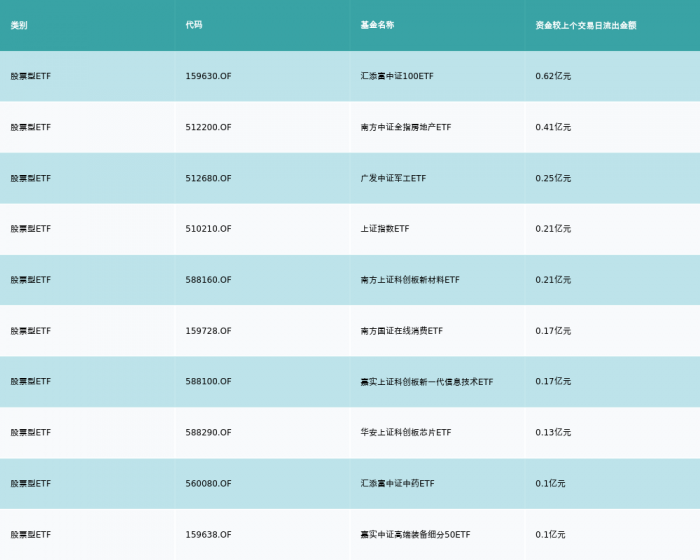Select the 0.25亿元 outflow value
The height and width of the screenshot is (560, 700).
(553, 178)
